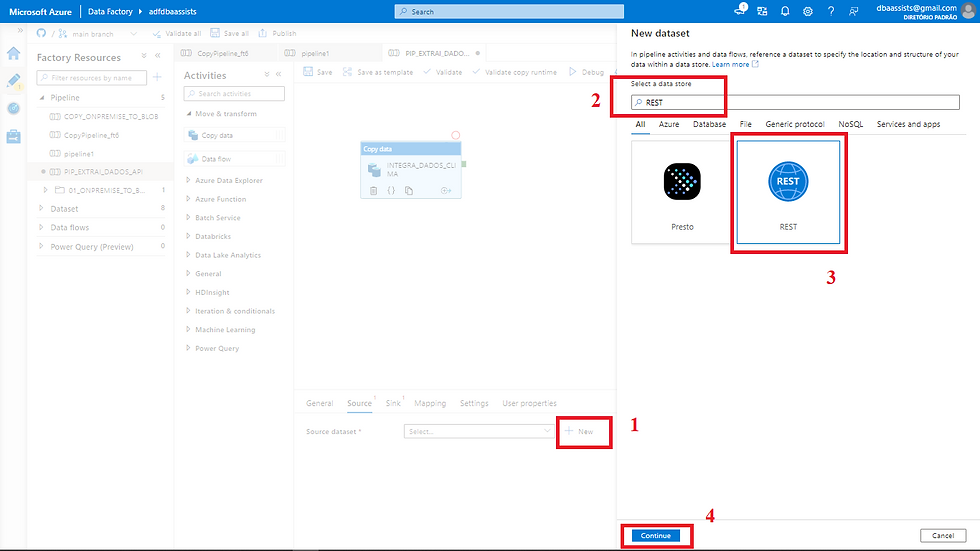Open the directory switcher icon
Image resolution: width=980 pixels, height=551 pixels.
pos(762,11)
